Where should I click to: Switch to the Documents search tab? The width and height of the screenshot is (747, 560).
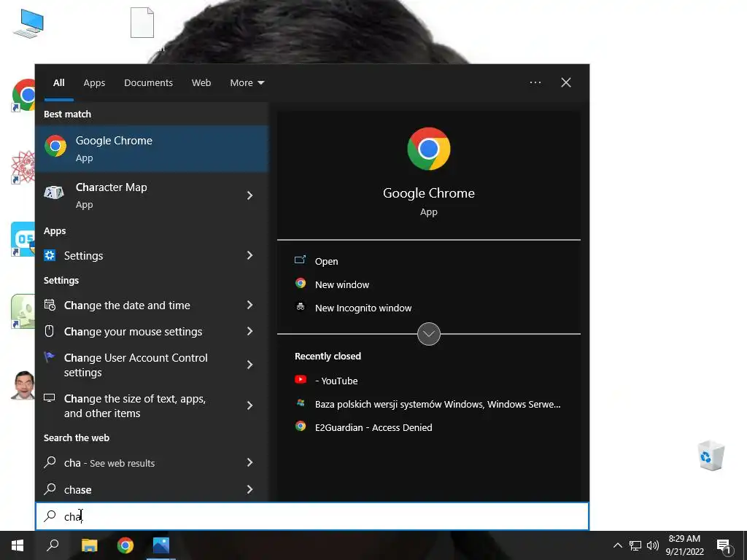tap(149, 83)
